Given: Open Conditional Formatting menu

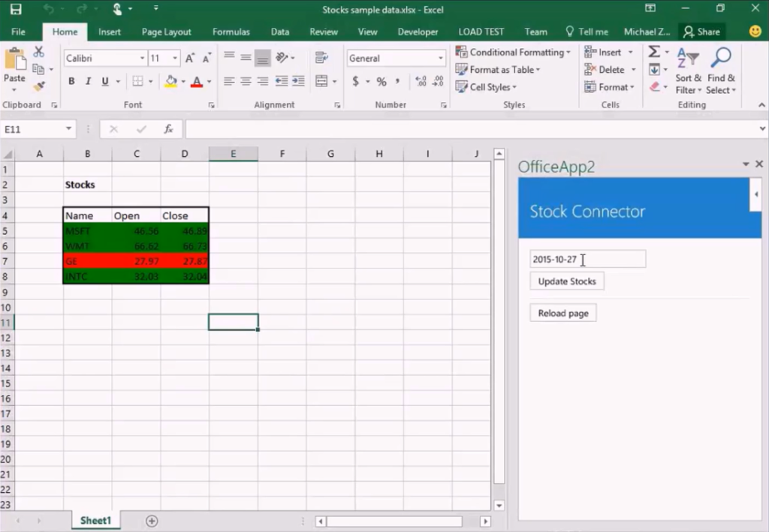Looking at the screenshot, I should (513, 52).
